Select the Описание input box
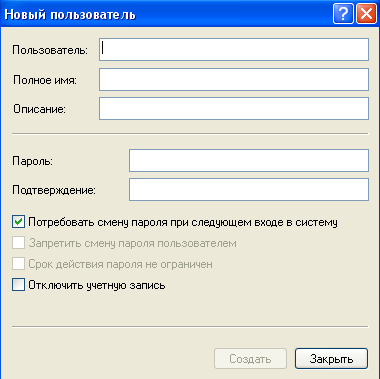 pos(234,109)
